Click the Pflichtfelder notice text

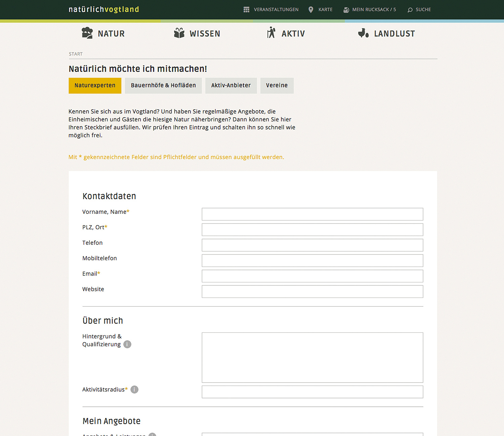point(176,157)
